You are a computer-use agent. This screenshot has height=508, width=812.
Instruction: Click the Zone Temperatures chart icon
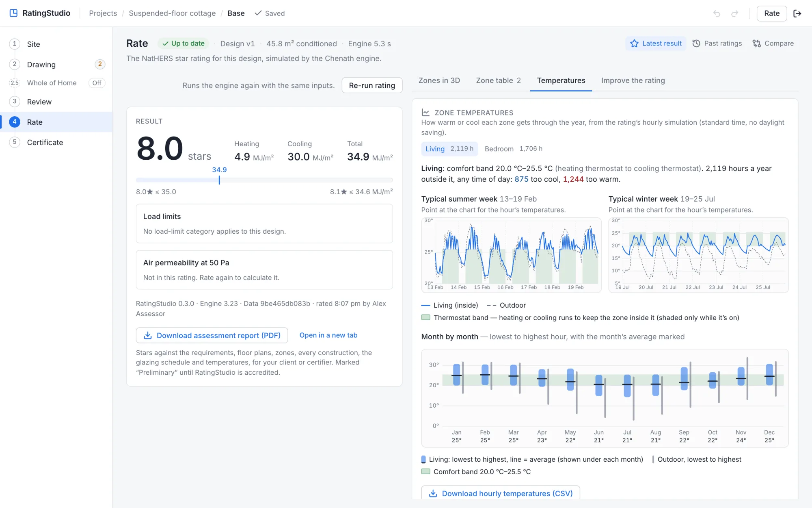point(425,113)
